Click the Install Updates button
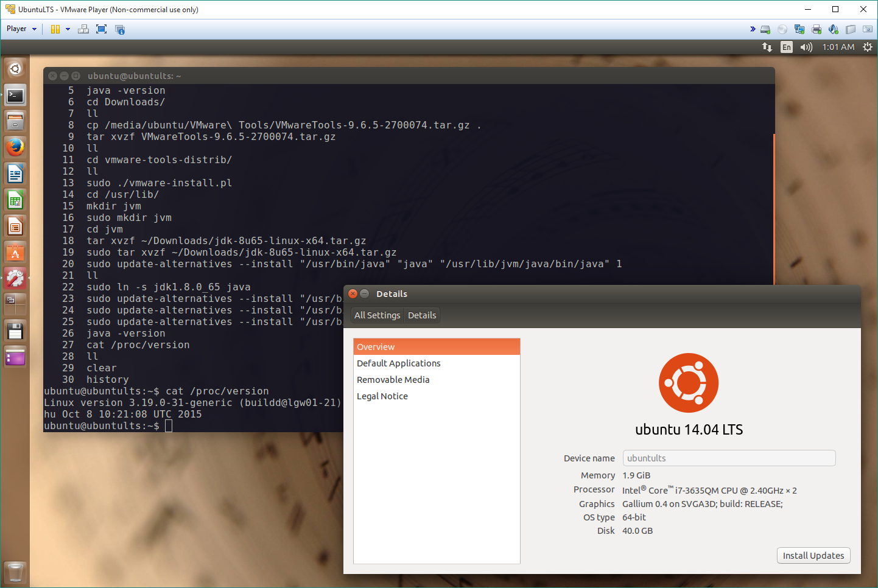The image size is (878, 588). pos(813,556)
